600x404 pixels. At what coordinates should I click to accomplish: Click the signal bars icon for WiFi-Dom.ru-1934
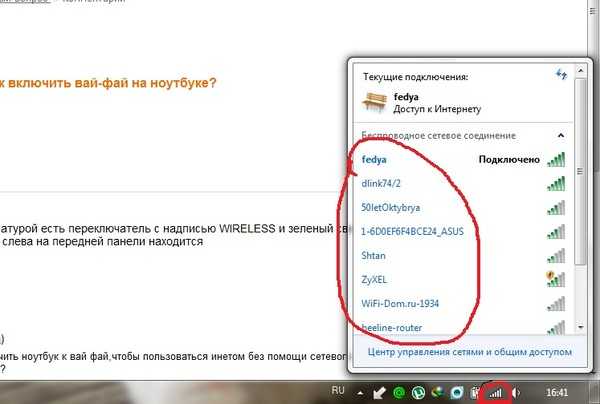point(556,304)
